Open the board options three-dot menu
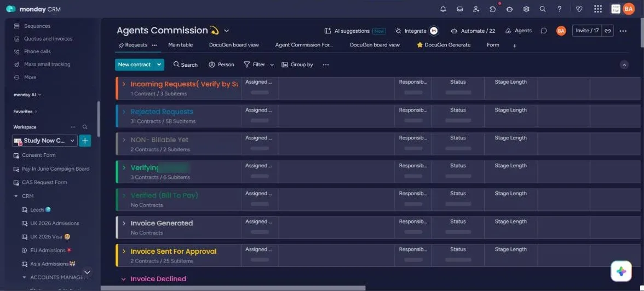 click(x=623, y=31)
